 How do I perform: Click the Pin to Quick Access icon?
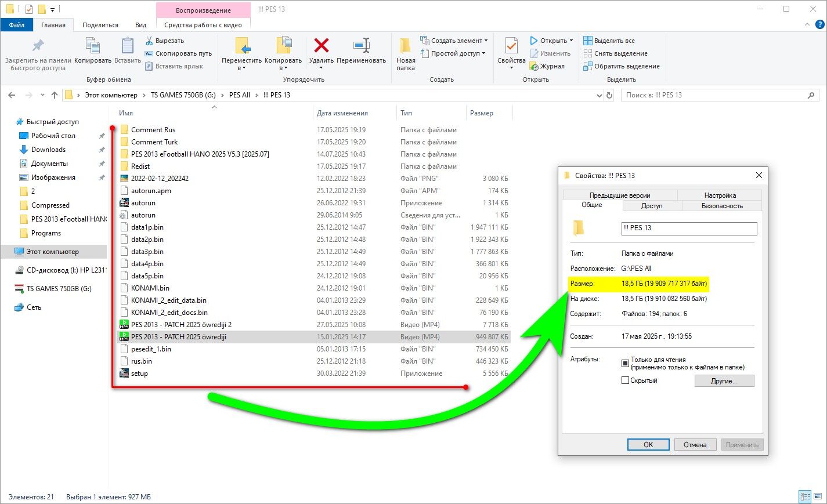click(38, 46)
